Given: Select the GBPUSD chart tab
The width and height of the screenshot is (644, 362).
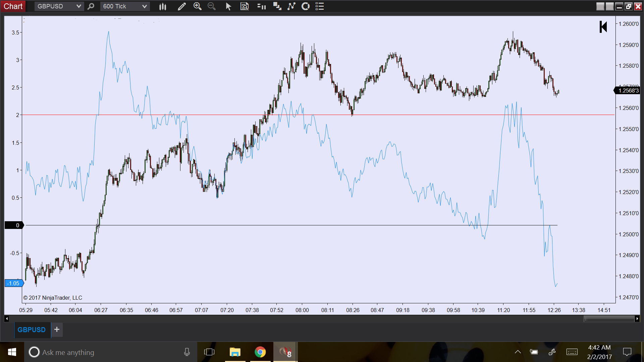Looking at the screenshot, I should point(32,330).
